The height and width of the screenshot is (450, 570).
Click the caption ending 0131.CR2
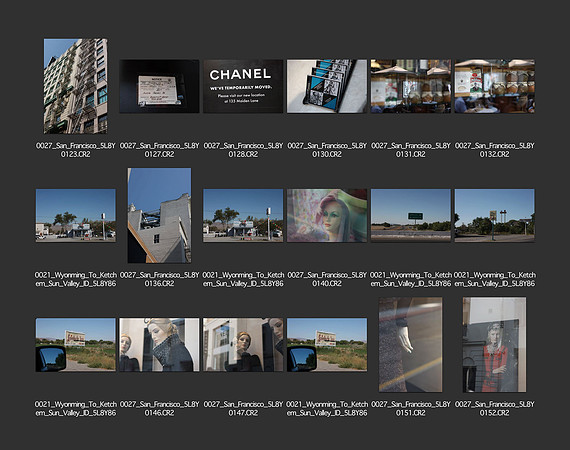click(x=411, y=150)
